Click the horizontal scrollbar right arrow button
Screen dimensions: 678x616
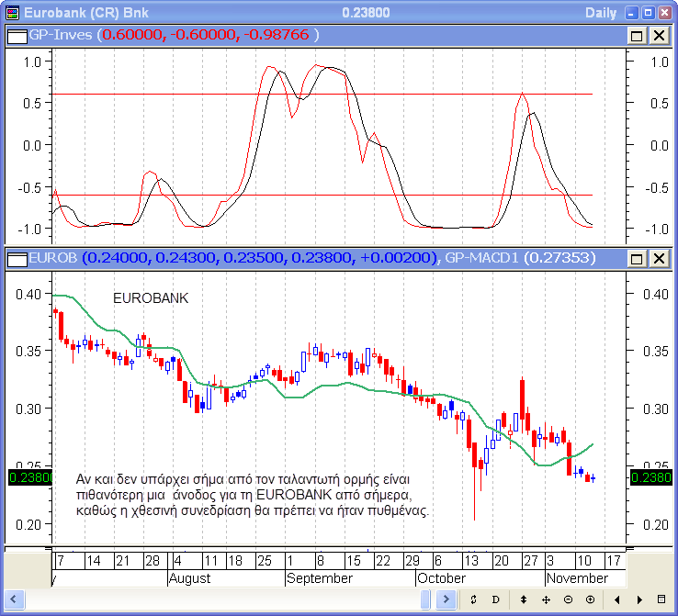[x=446, y=599]
